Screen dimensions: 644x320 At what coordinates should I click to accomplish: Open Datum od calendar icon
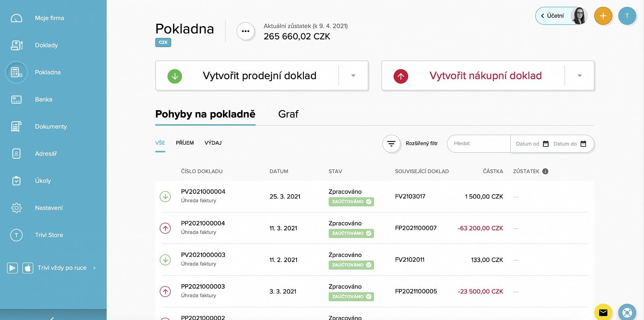point(546,144)
